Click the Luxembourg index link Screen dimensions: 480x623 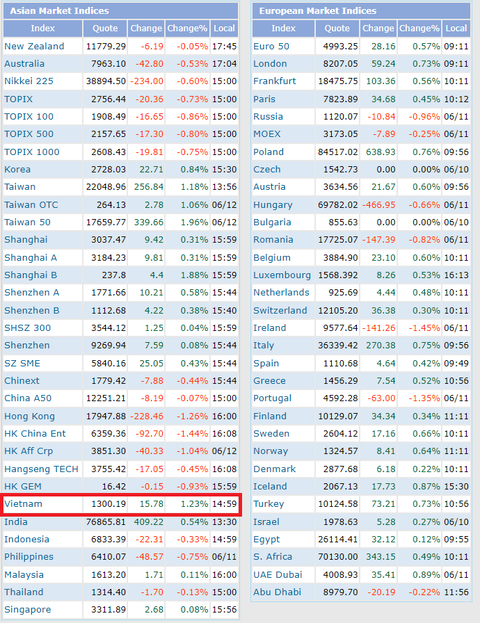pos(282,275)
